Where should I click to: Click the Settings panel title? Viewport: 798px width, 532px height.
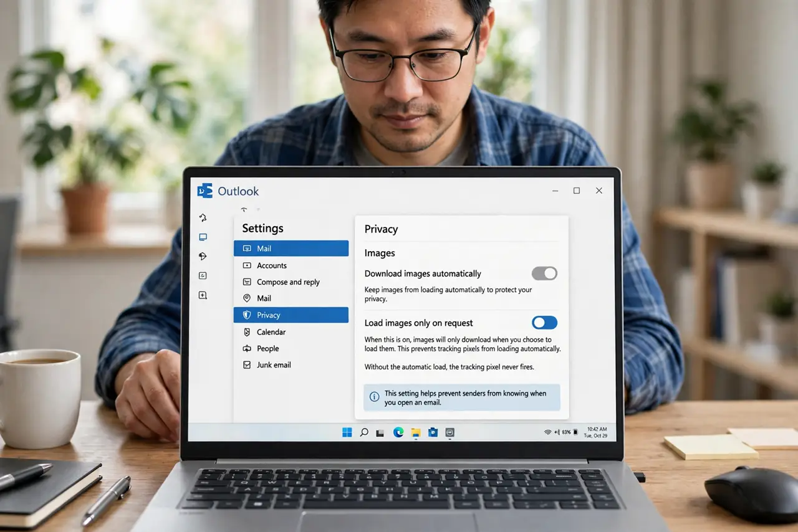(x=262, y=228)
